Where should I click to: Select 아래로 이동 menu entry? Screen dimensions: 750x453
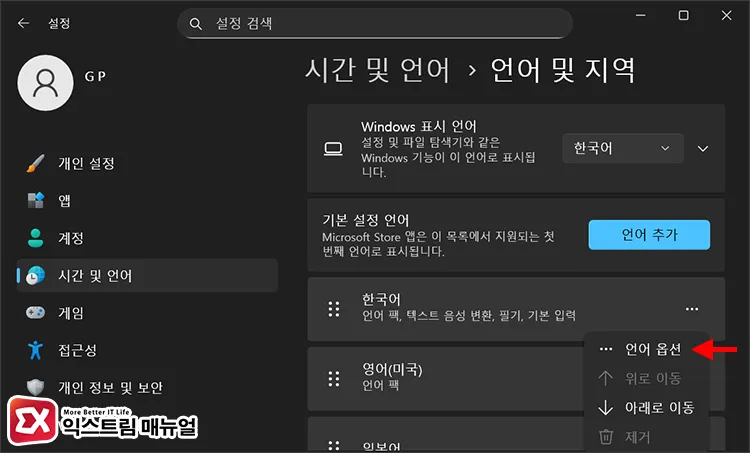[x=647, y=408]
